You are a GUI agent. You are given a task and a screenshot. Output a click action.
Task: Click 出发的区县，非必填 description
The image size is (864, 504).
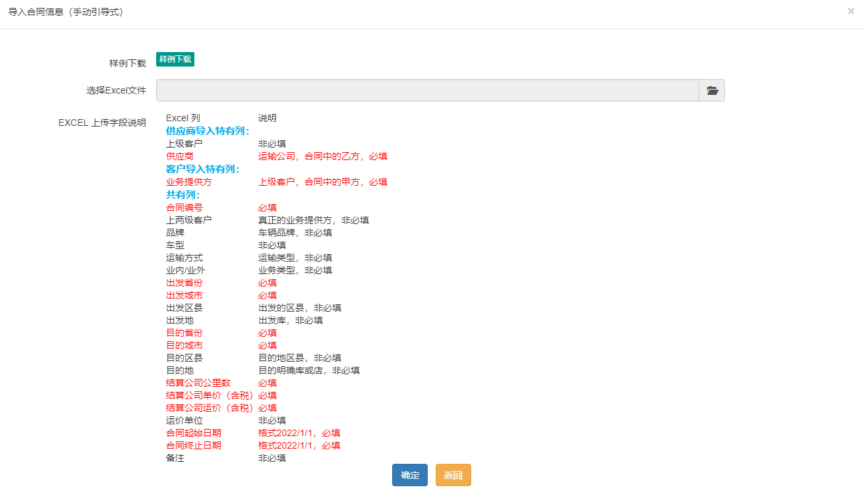300,308
